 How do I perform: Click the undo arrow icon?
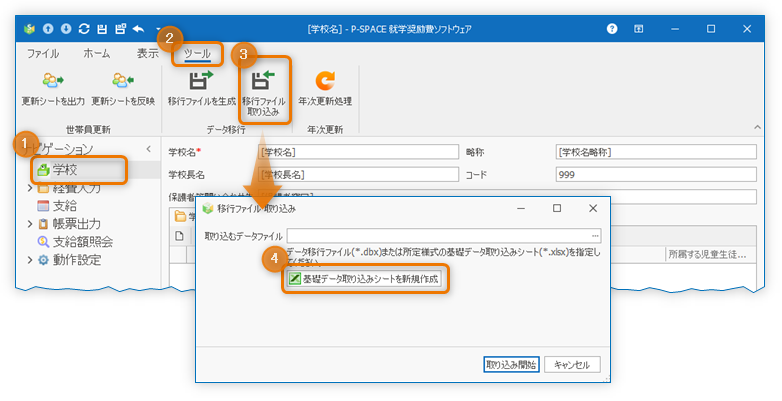pos(138,29)
